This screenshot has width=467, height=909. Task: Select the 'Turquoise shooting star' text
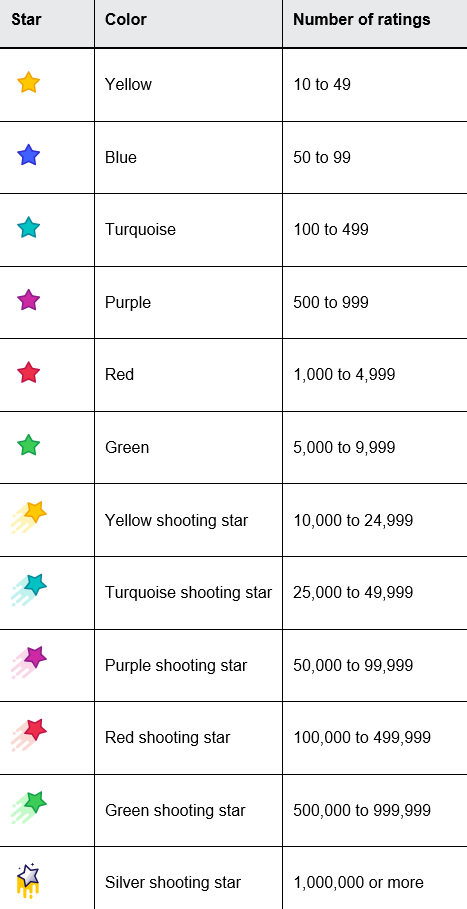point(188,592)
